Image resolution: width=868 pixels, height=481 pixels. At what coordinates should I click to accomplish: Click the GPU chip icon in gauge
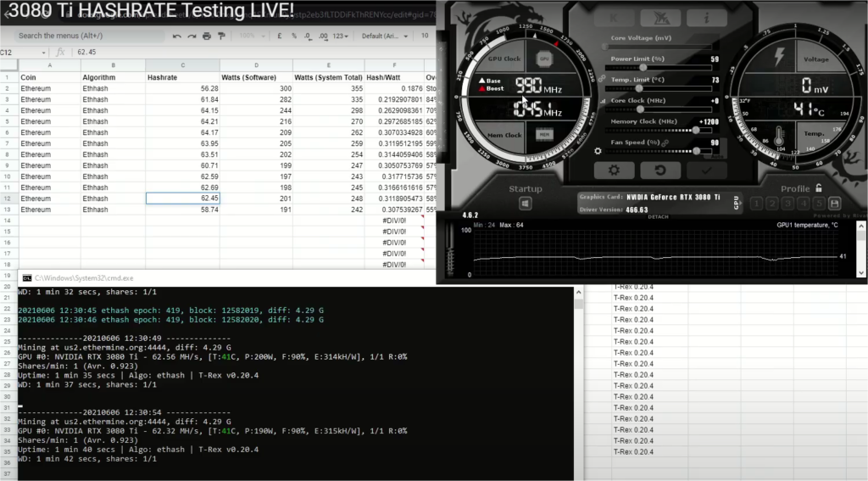[x=544, y=59]
